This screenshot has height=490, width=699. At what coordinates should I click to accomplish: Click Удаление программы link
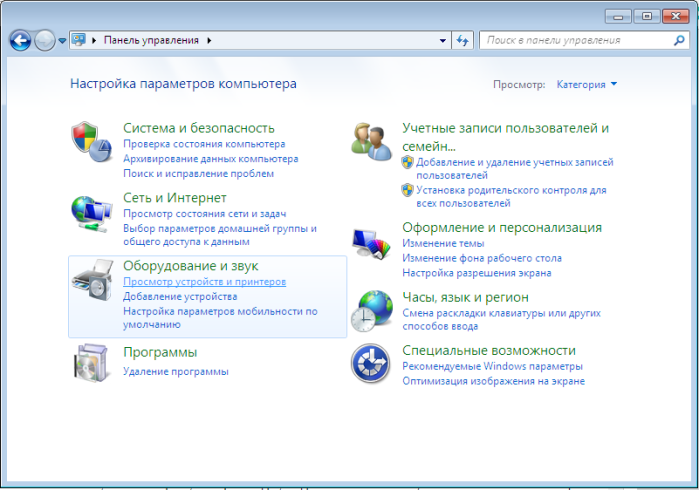point(176,371)
